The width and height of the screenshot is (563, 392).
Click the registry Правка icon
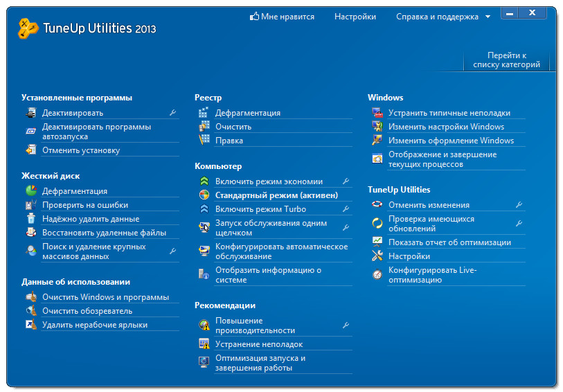tap(204, 141)
